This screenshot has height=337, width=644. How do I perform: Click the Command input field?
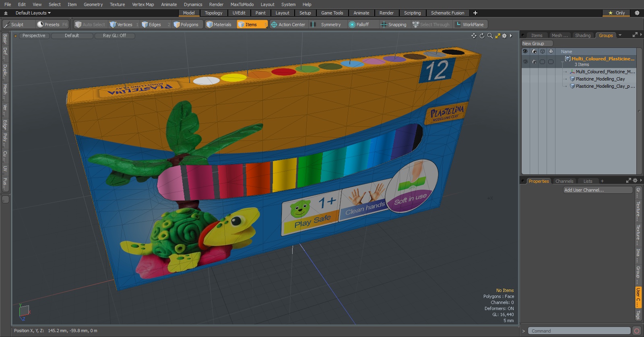(x=579, y=331)
